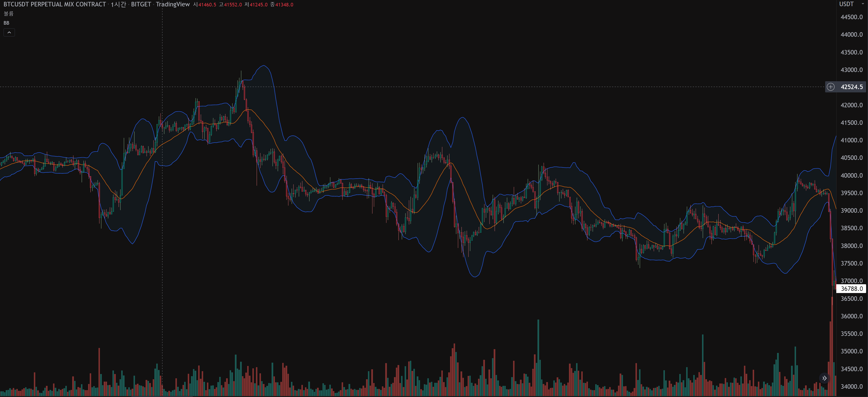Click the plus icon beside the 42524.5 crosshair price

tap(831, 87)
